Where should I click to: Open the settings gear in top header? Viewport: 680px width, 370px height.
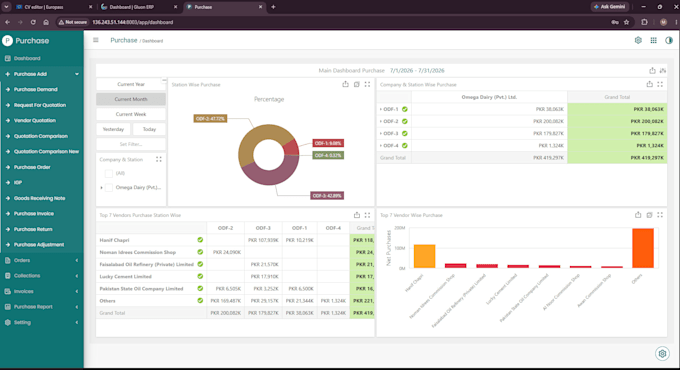[x=638, y=40]
